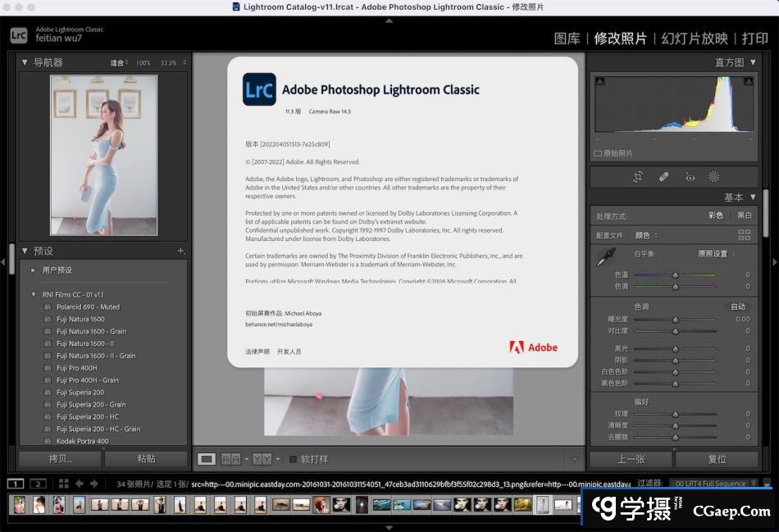Open the masking tool

(714, 177)
